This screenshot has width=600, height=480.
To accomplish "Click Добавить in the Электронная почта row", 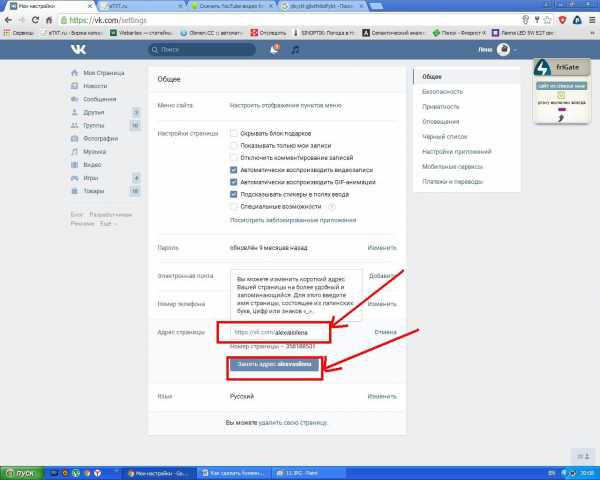I will coord(382,276).
